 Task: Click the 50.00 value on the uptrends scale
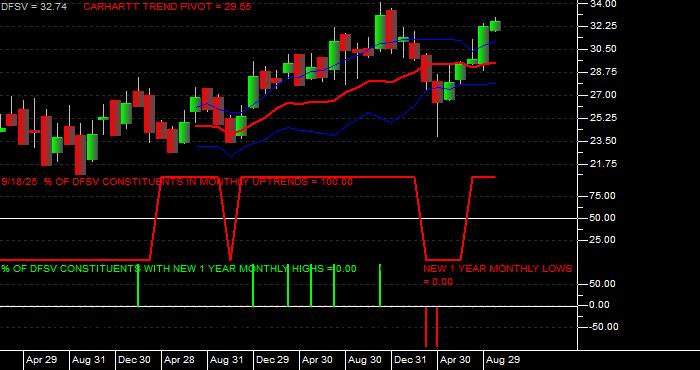pyautogui.click(x=603, y=218)
